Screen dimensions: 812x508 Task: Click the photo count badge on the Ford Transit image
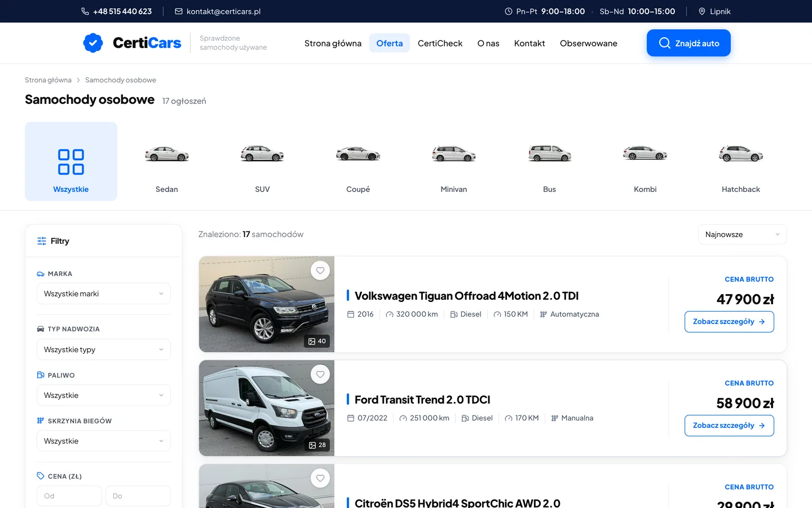coord(317,445)
